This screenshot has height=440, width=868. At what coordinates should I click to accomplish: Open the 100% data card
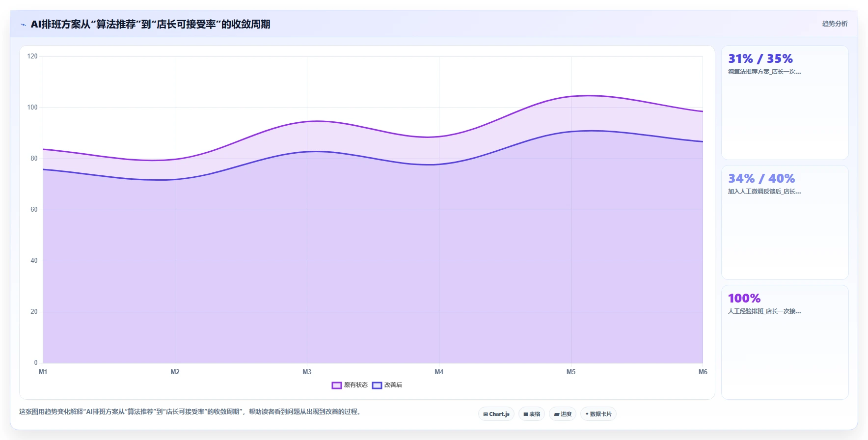[785, 342]
